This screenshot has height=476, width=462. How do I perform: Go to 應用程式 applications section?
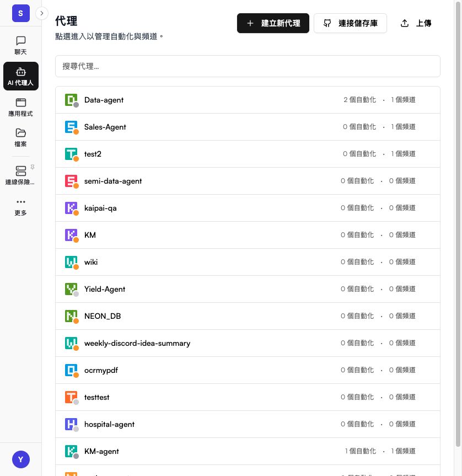(x=20, y=108)
